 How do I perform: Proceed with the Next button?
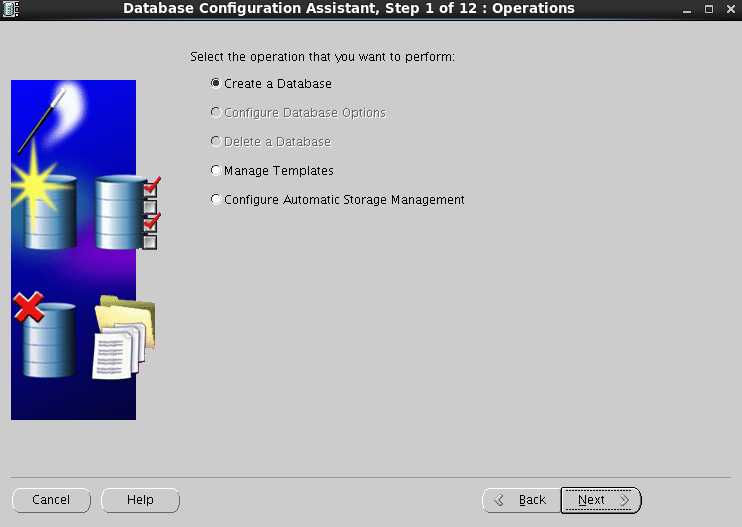pos(601,500)
